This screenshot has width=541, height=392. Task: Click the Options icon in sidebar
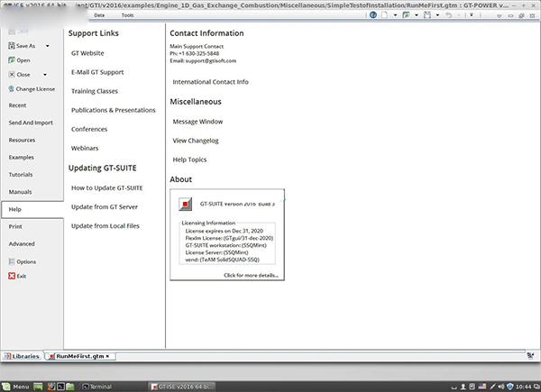[x=12, y=261]
